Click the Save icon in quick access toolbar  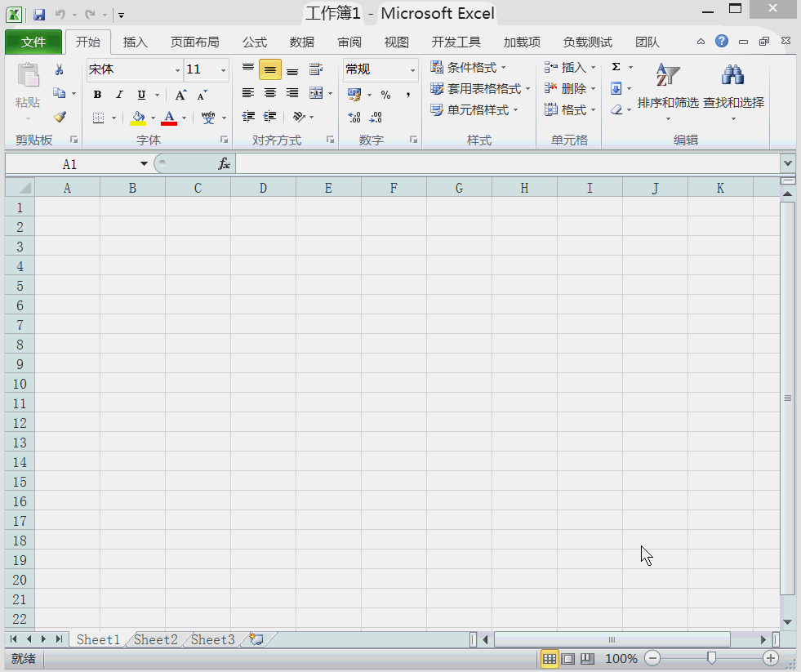pyautogui.click(x=39, y=15)
